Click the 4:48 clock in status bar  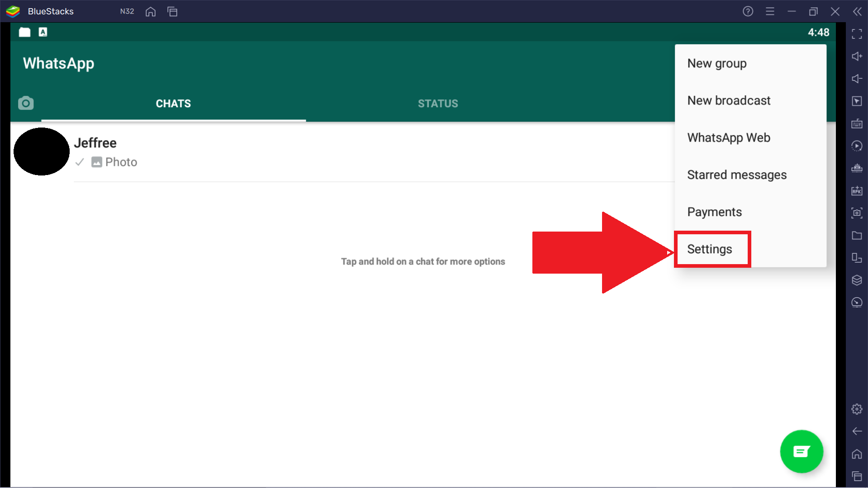coord(819,33)
